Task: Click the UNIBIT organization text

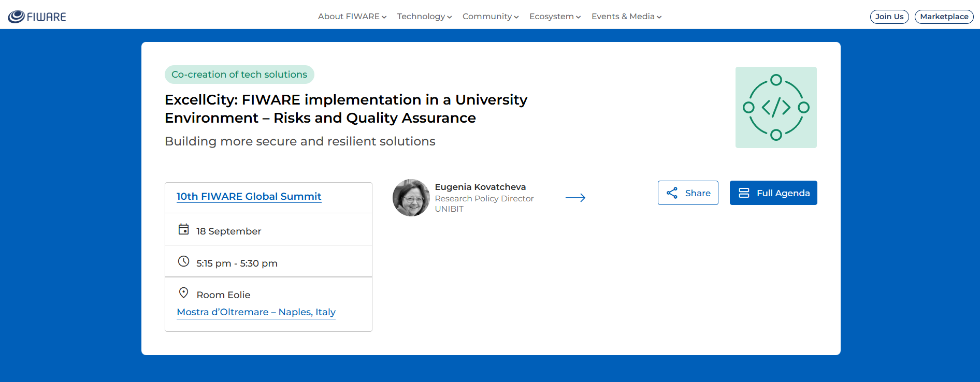Action: pos(449,209)
